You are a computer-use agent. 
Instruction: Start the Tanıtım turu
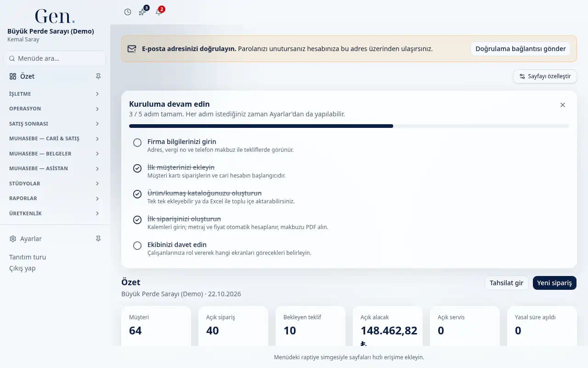pyautogui.click(x=28, y=257)
